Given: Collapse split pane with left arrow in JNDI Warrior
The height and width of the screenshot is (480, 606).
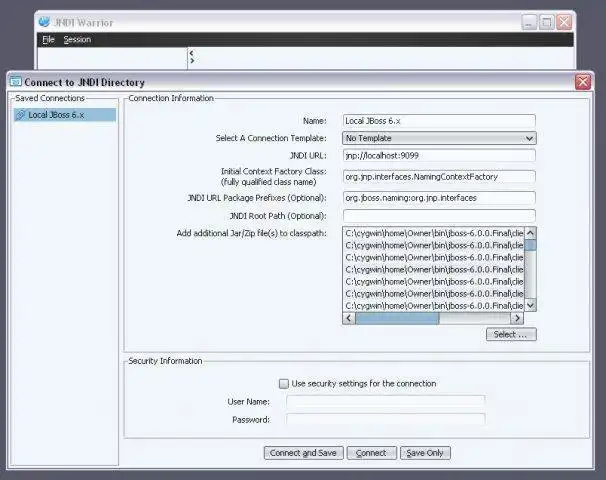Looking at the screenshot, I should pyautogui.click(x=191, y=53).
